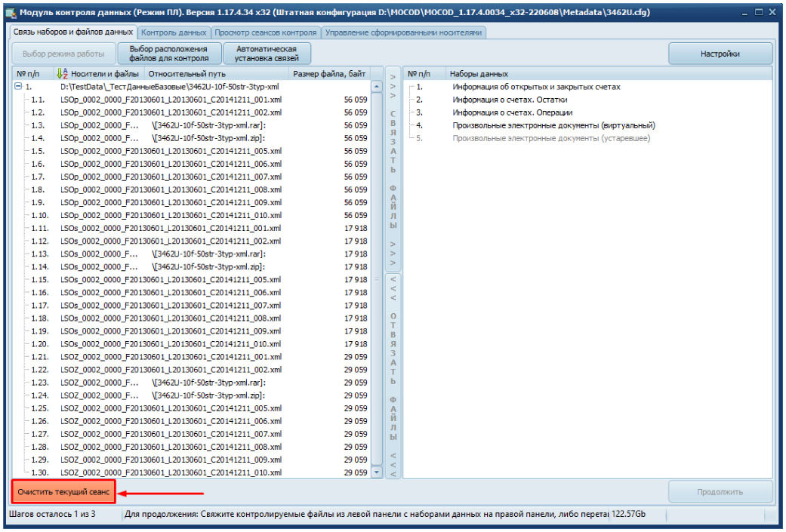Viewport: 786px width, 532px height.
Task: Click the Настройки button
Action: (x=720, y=54)
